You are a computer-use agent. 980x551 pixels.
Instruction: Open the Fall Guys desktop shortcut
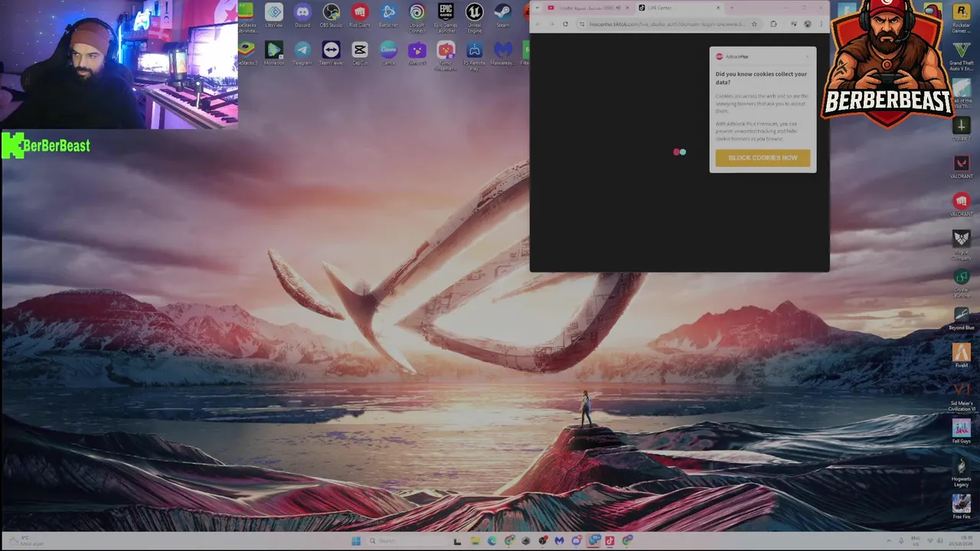(x=961, y=432)
